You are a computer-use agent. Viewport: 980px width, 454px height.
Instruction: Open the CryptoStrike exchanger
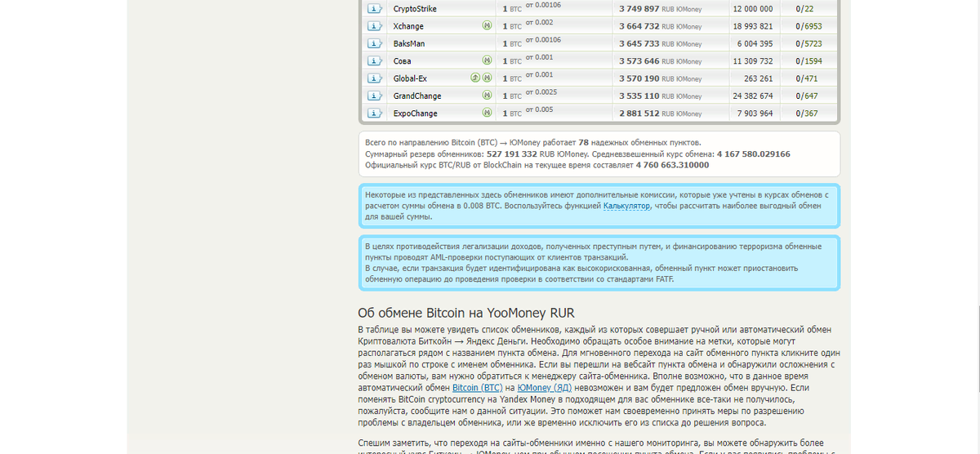[x=415, y=9]
